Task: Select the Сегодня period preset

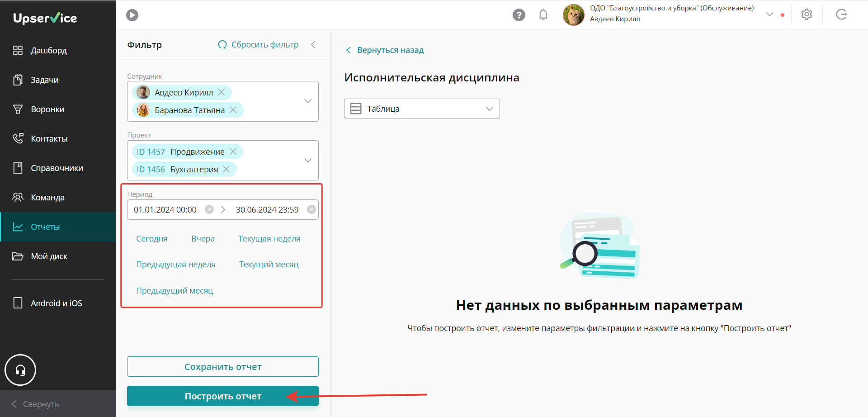Action: pyautogui.click(x=152, y=238)
